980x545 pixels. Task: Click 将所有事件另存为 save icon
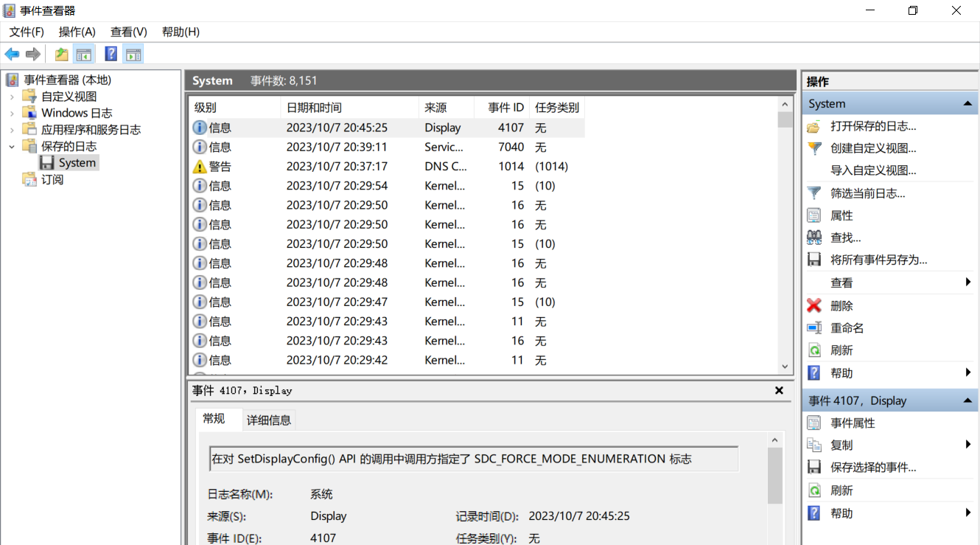[814, 260]
